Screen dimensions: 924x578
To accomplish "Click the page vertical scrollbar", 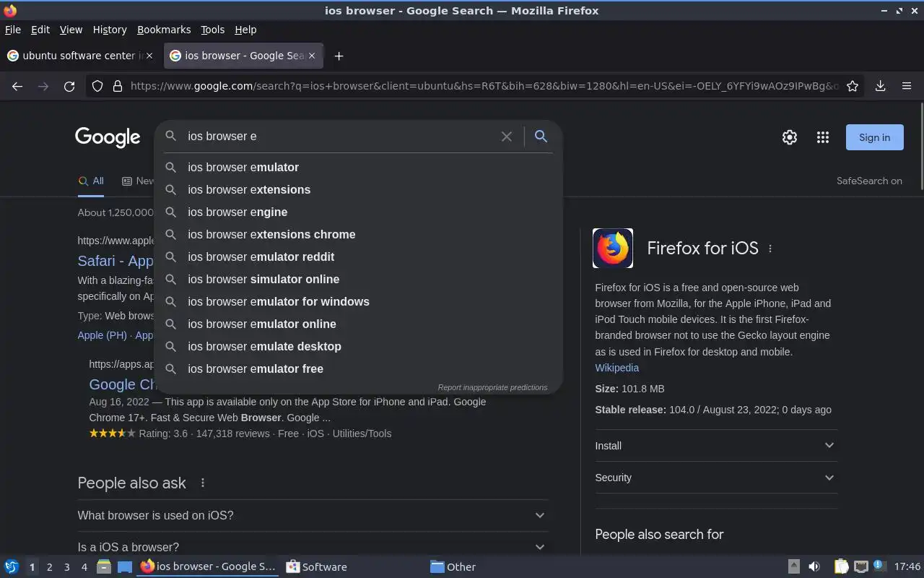I will point(921,147).
